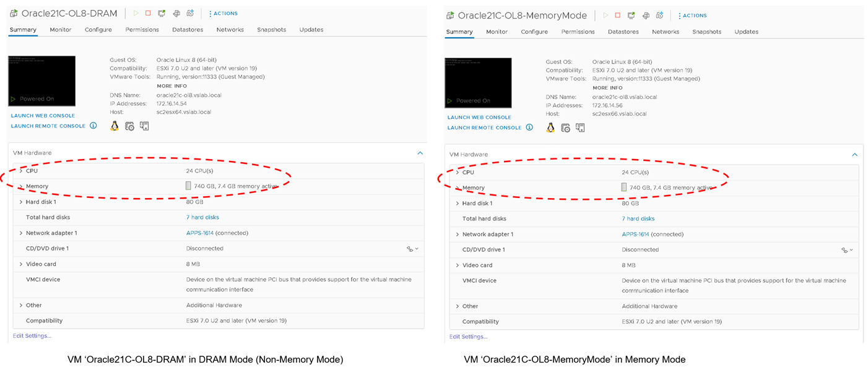
Task: Open Configure tab of Oracle21C-OL8-DRAM
Action: click(x=98, y=30)
